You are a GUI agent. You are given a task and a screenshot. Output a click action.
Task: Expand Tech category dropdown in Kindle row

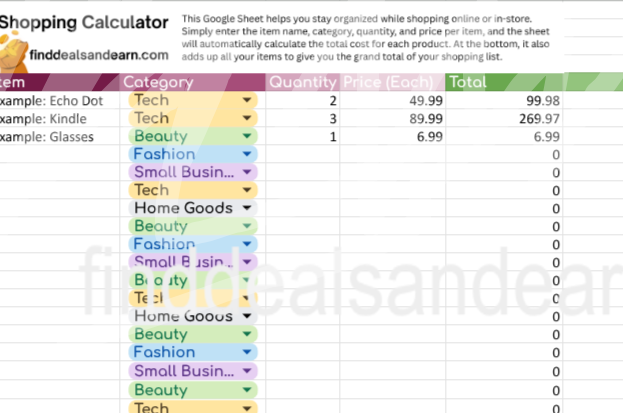pyautogui.click(x=246, y=119)
